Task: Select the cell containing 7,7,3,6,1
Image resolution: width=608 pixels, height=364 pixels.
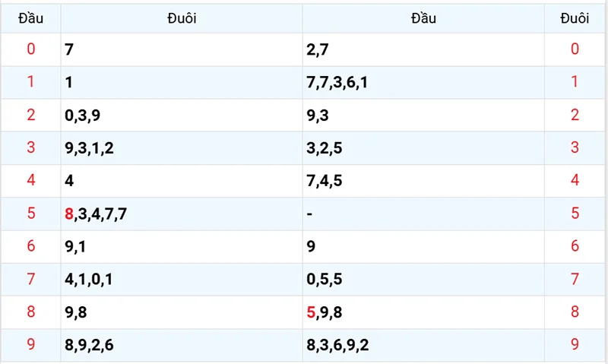Action: [x=337, y=83]
